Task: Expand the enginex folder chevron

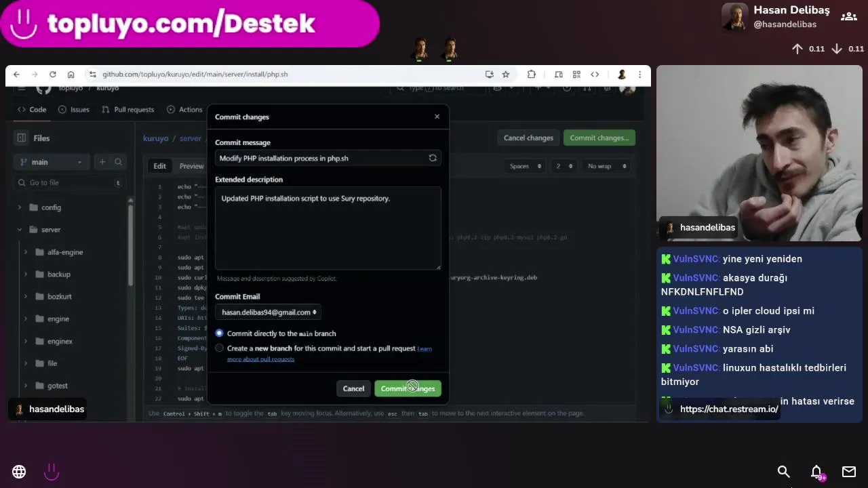Action: (x=26, y=341)
